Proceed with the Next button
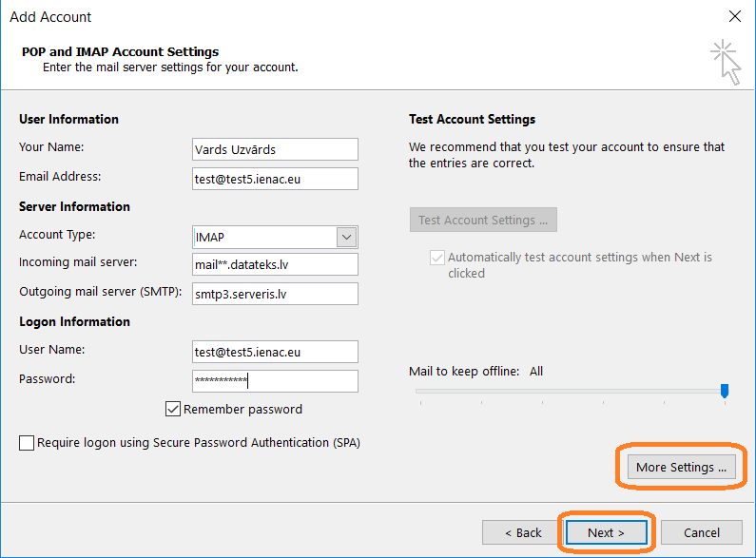 (606, 532)
